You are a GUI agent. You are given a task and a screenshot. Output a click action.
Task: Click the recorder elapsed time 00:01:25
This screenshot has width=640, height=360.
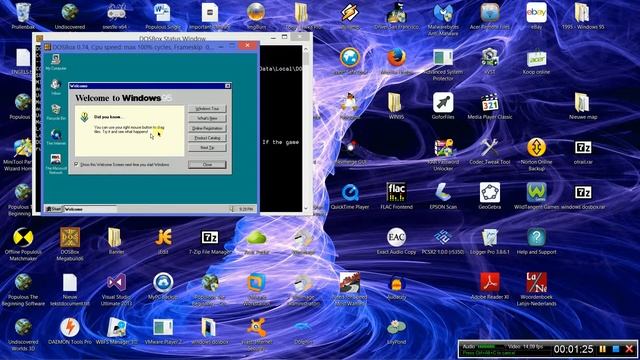point(573,349)
